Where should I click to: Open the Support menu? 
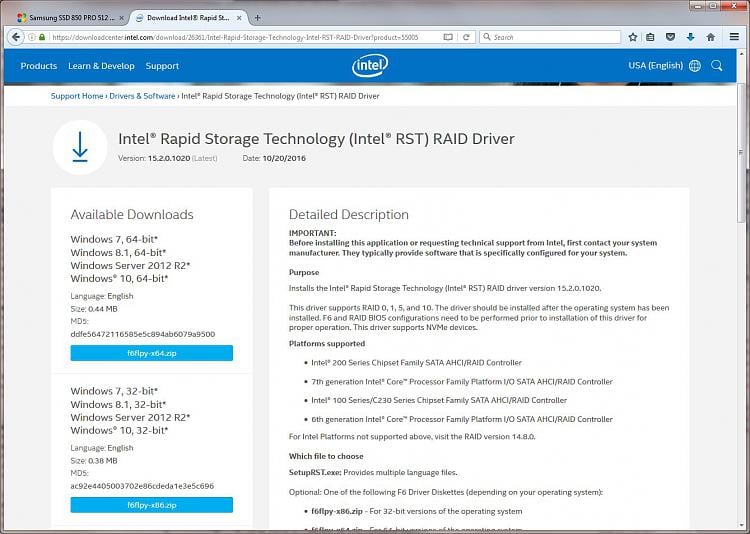[162, 66]
